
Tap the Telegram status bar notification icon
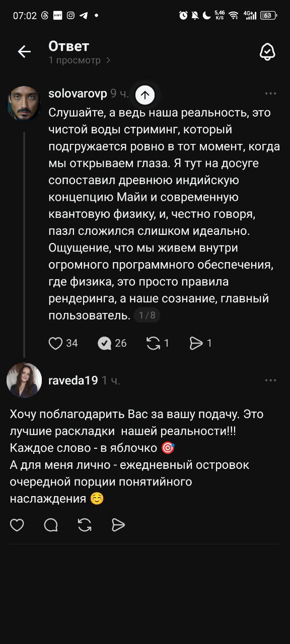(83, 15)
